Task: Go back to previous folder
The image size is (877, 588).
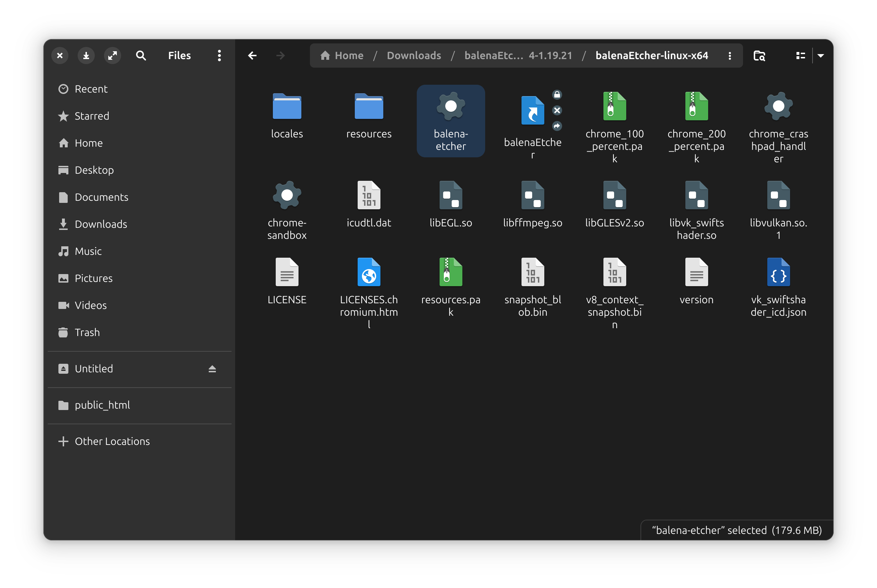Action: (252, 56)
